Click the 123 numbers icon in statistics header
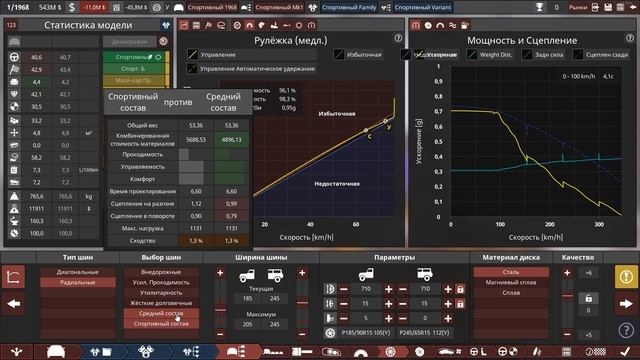The image size is (640, 360). pyautogui.click(x=11, y=25)
